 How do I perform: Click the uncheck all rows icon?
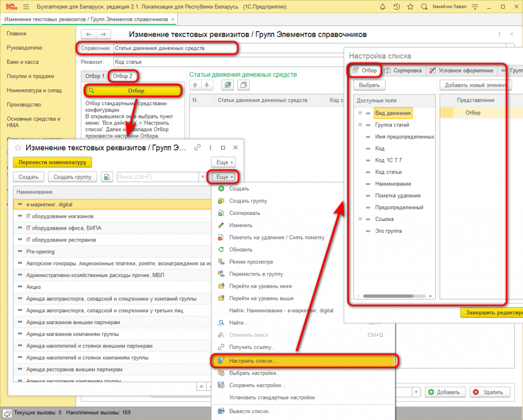[244, 85]
